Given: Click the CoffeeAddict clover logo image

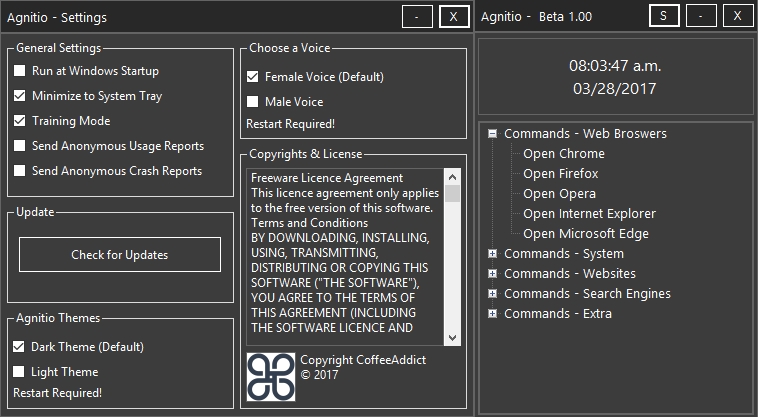Looking at the screenshot, I should (x=271, y=377).
